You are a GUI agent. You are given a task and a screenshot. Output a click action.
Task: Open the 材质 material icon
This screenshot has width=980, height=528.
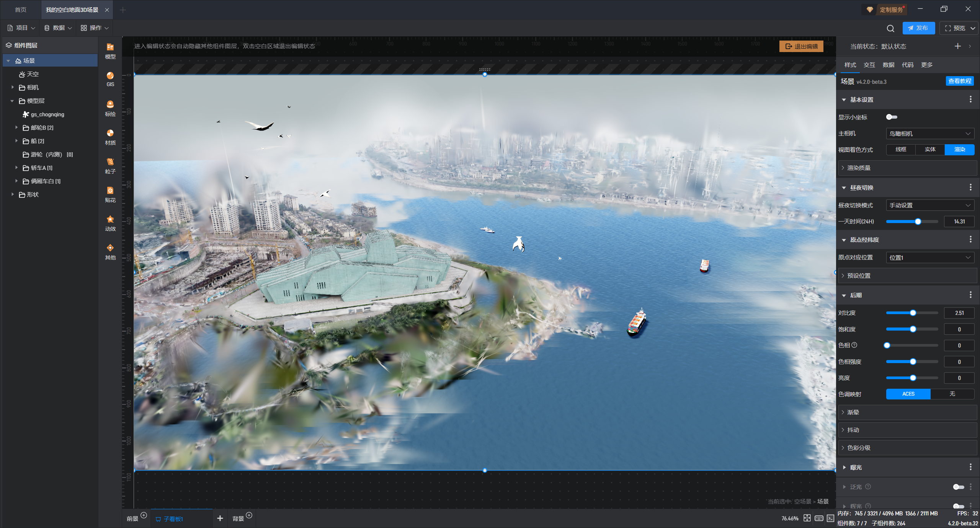[x=110, y=137]
